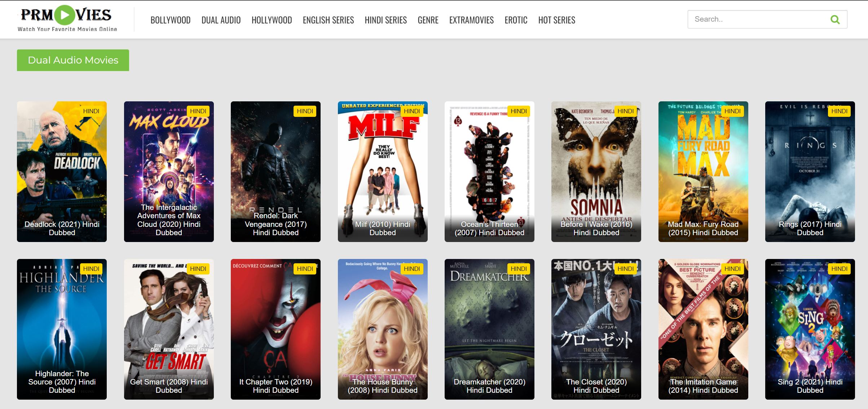Click 'Sing 2 (2021) Hindi Dubbed' title
The image size is (868, 409).
click(x=810, y=386)
